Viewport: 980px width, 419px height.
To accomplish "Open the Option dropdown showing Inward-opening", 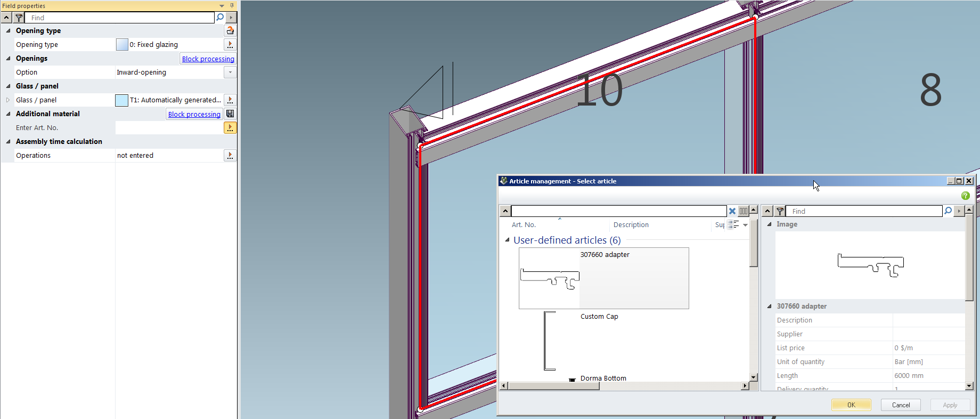I will (x=230, y=72).
